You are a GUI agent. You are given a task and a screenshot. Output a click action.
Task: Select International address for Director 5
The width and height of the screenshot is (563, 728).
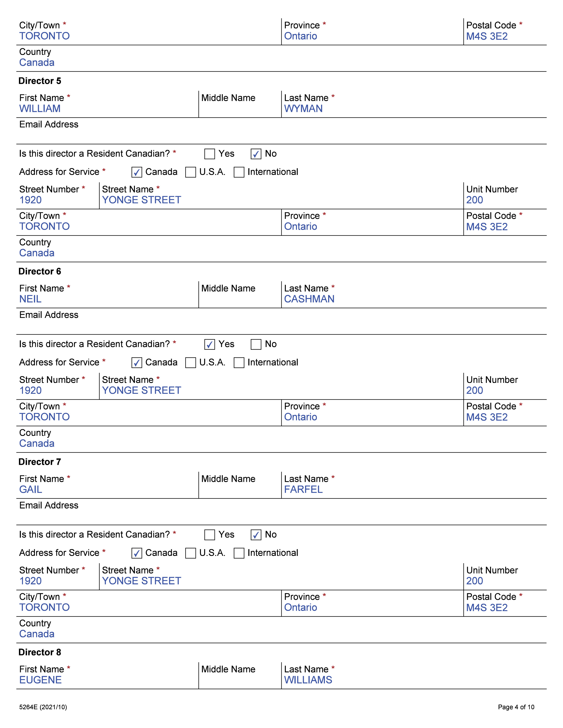click(x=239, y=172)
